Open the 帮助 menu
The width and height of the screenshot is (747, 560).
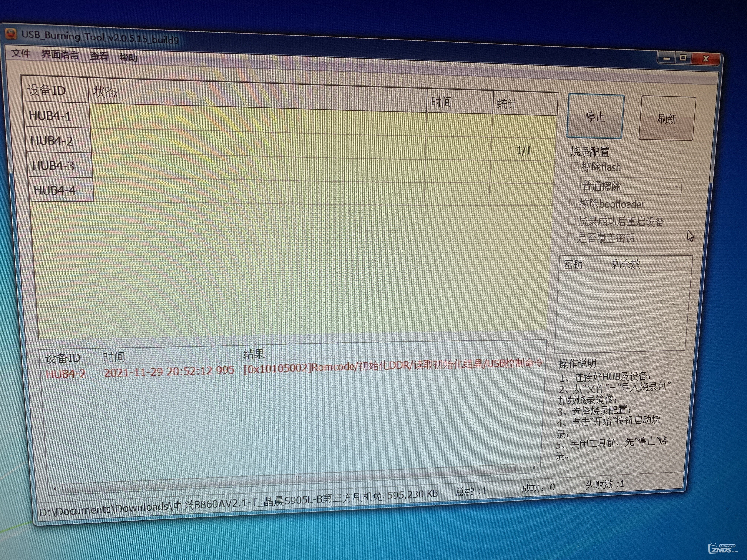point(128,57)
